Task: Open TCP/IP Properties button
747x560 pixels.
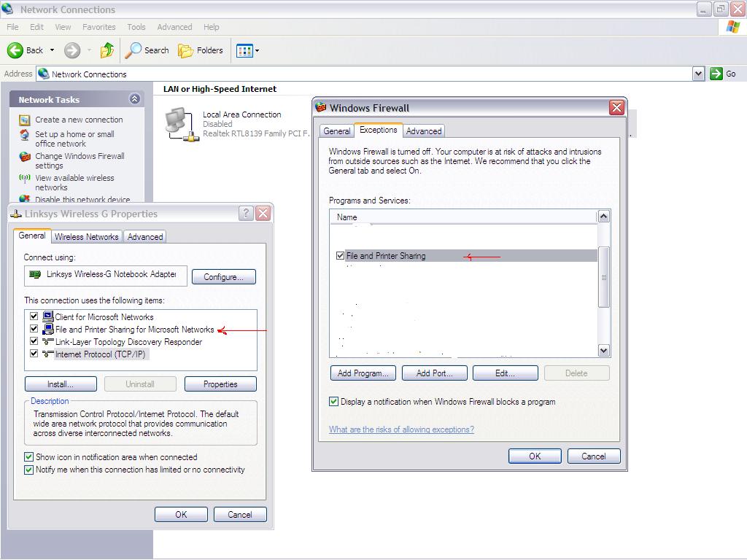Action: (220, 384)
